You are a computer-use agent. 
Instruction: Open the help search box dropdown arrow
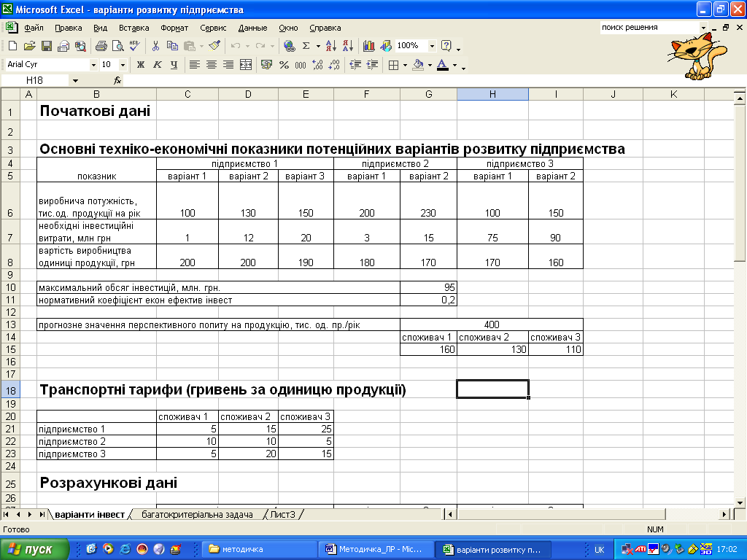pos(703,28)
